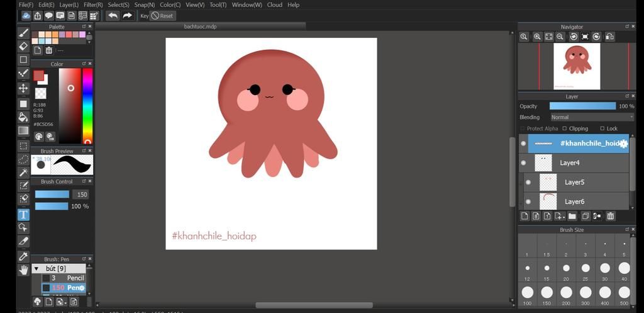The height and width of the screenshot is (313, 644).
Task: Toggle the layer Lock checkbox
Action: pyautogui.click(x=602, y=128)
